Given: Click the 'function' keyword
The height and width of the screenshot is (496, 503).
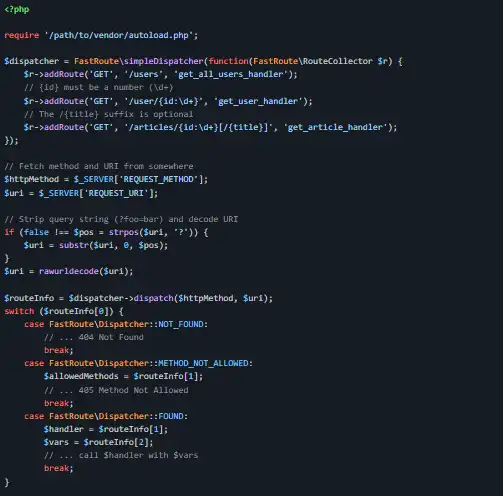Looking at the screenshot, I should tap(229, 61).
